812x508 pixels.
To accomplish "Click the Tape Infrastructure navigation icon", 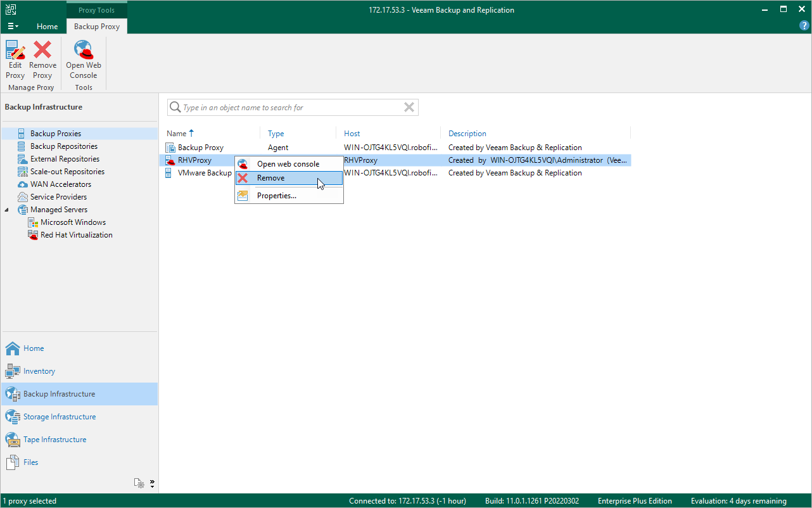I will [x=13, y=440].
